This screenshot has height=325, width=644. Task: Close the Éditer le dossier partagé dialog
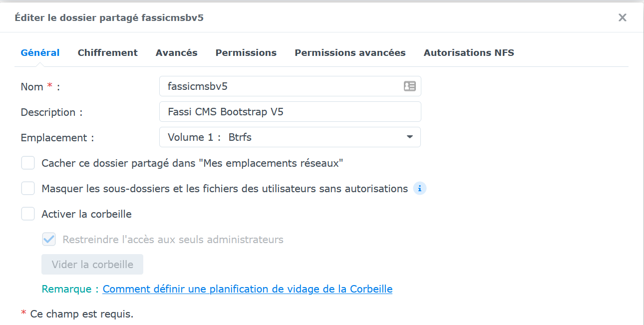(x=622, y=18)
